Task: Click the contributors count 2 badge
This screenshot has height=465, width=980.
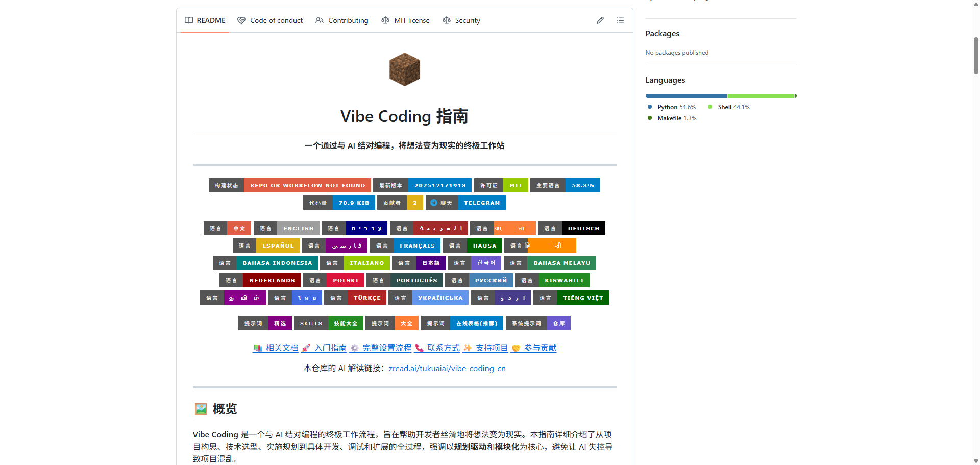Action: pos(400,203)
